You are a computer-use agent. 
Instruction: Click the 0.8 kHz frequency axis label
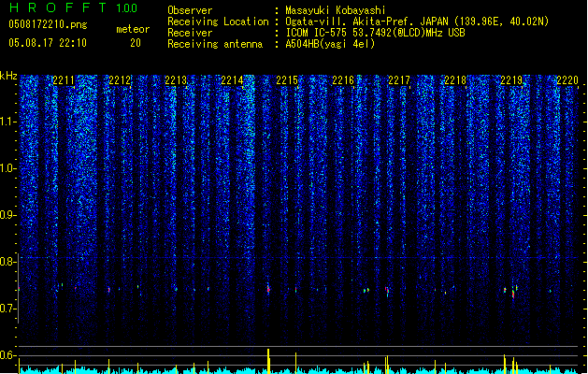[x=7, y=262]
